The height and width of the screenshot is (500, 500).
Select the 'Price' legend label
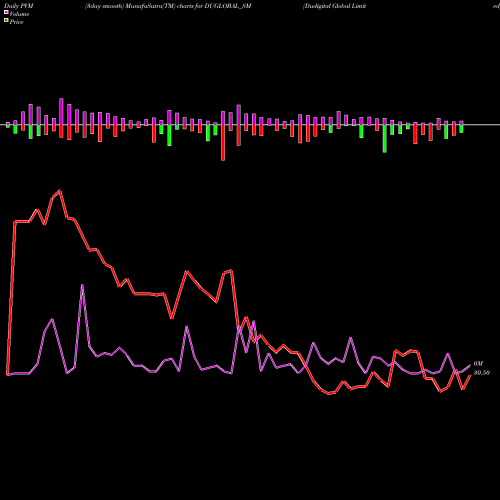click(x=16, y=22)
